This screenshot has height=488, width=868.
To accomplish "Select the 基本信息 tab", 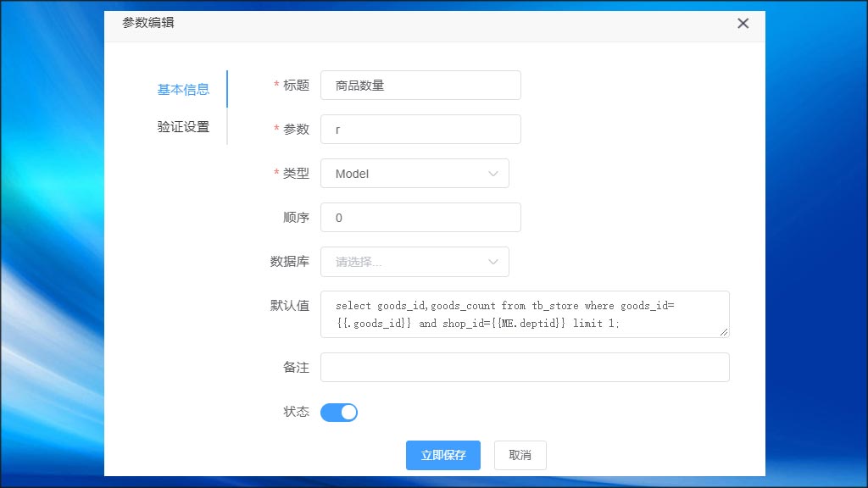I will (183, 89).
